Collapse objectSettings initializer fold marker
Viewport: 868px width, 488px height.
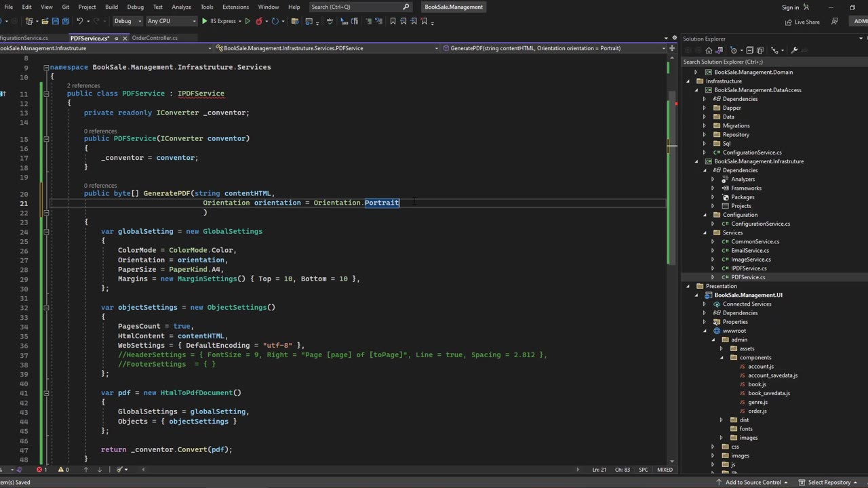(46, 307)
